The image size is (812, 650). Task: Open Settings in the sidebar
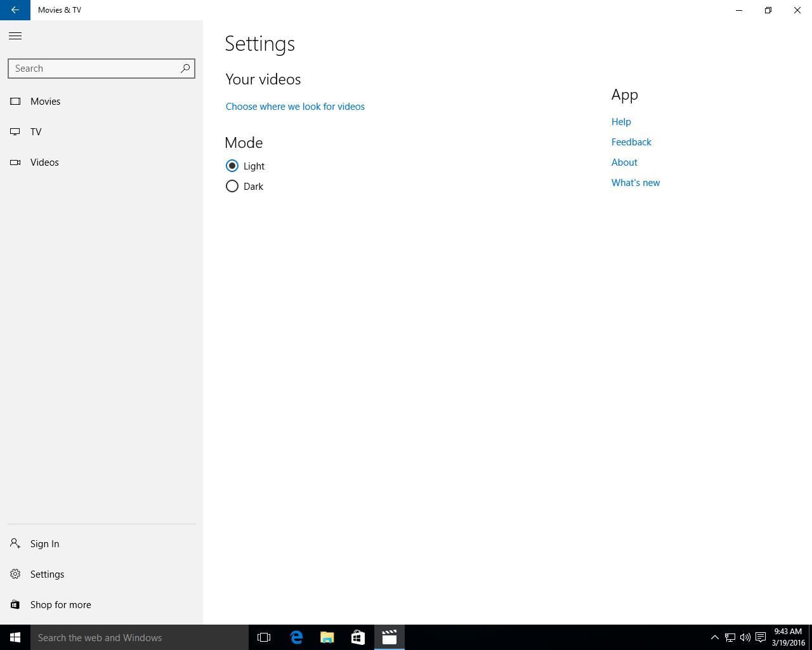[101, 574]
